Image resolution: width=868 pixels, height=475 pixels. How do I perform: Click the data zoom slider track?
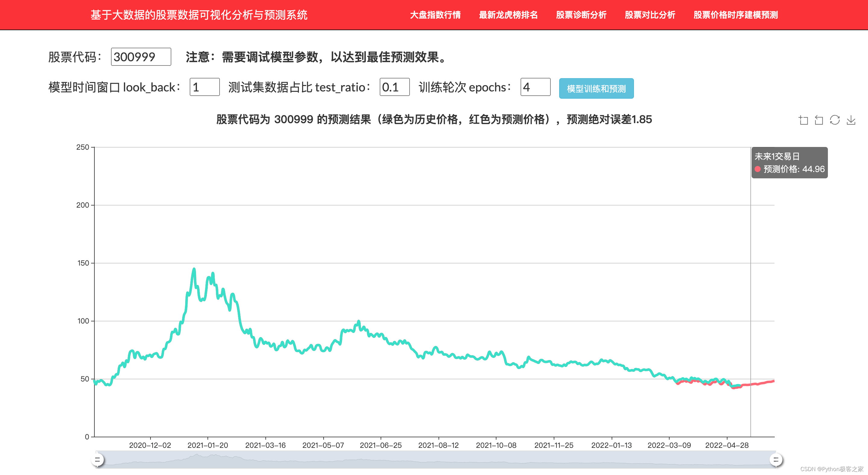436,460
